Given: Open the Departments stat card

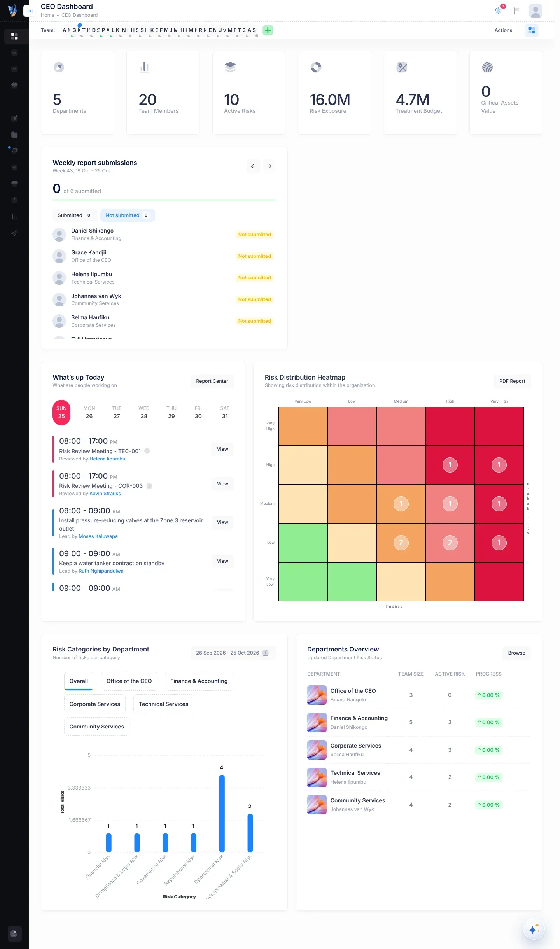Looking at the screenshot, I should 77,93.
